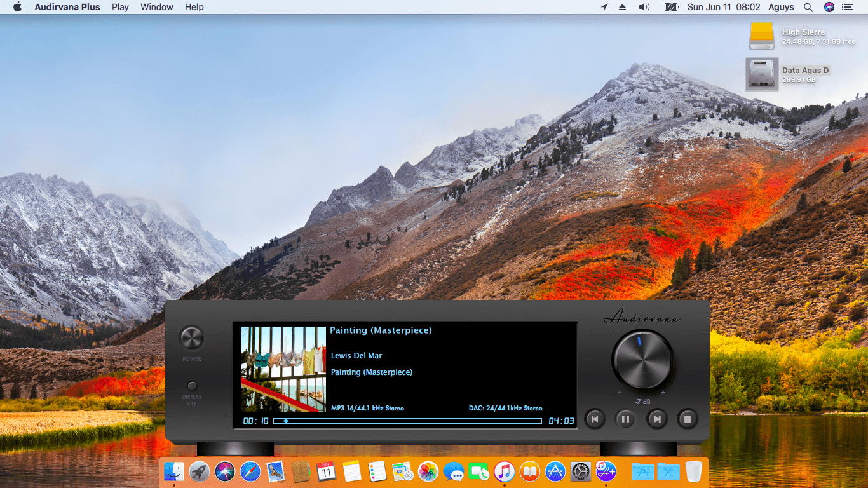Screen dimensions: 868x488
Task: Open iTunes music note icon in dock
Action: [x=505, y=471]
